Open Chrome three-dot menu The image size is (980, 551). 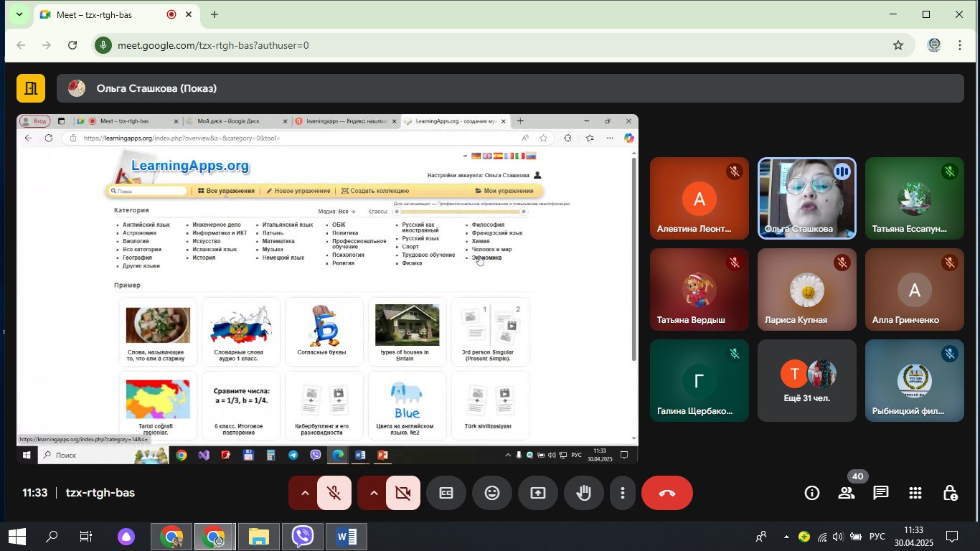tap(960, 45)
